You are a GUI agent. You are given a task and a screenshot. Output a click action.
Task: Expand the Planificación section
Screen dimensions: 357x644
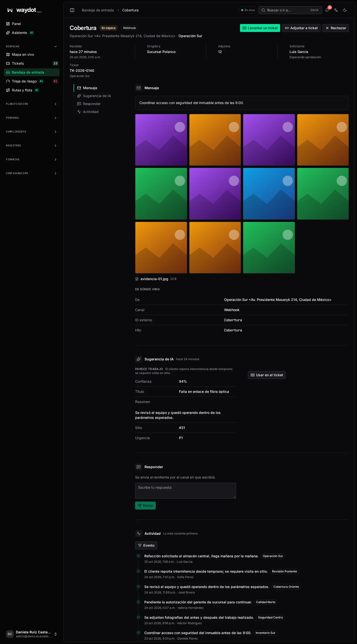[x=32, y=104]
